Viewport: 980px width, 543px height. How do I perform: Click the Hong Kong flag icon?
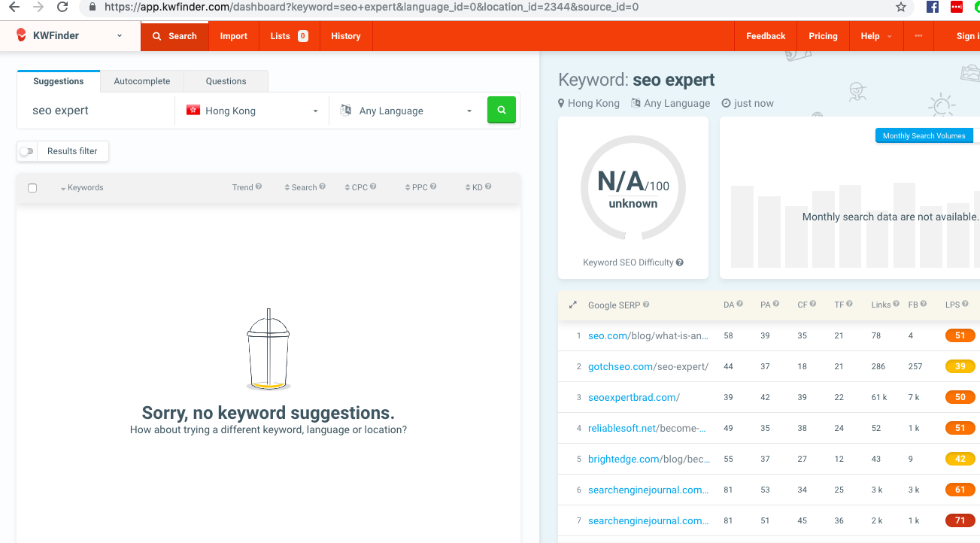tap(193, 110)
